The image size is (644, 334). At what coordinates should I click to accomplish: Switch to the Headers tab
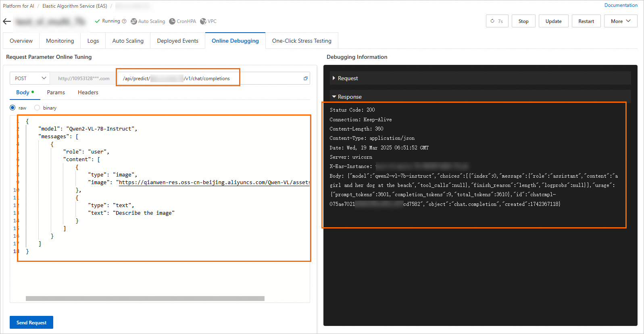pos(88,92)
